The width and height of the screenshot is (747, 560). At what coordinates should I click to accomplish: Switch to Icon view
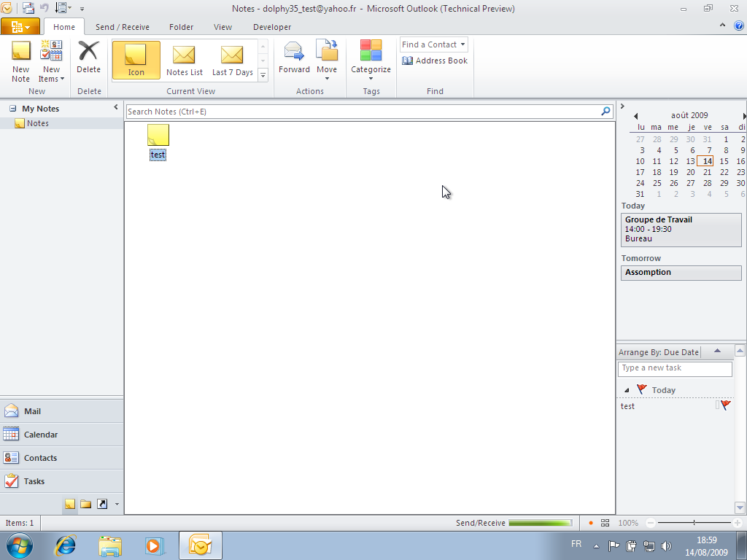click(x=136, y=60)
